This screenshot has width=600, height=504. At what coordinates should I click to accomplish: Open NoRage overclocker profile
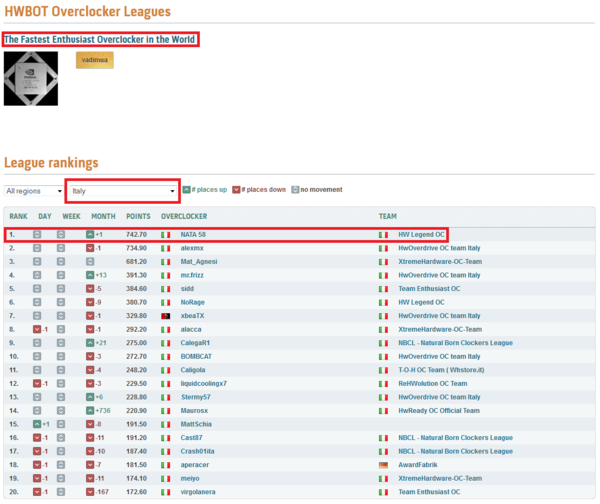[192, 302]
